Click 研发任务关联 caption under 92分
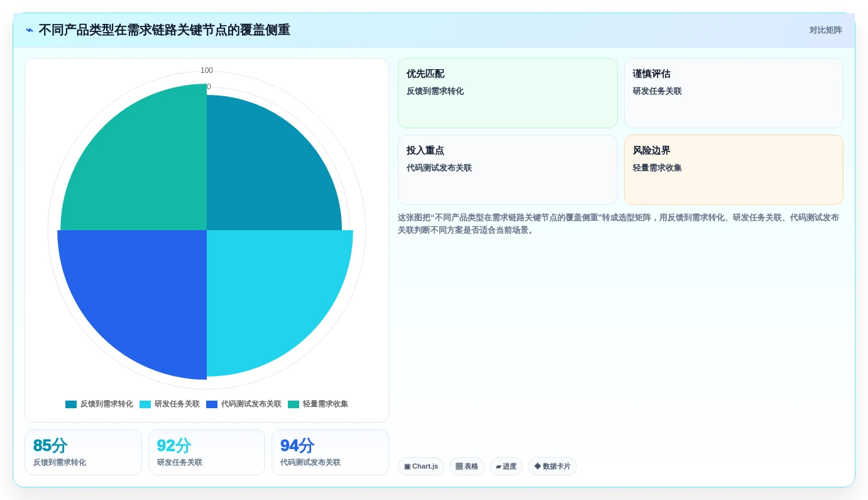This screenshot has width=868, height=500. pos(180,462)
